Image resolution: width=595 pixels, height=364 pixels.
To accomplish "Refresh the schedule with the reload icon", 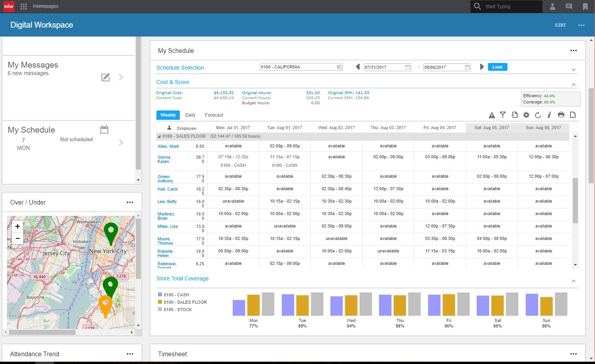I will tap(538, 115).
